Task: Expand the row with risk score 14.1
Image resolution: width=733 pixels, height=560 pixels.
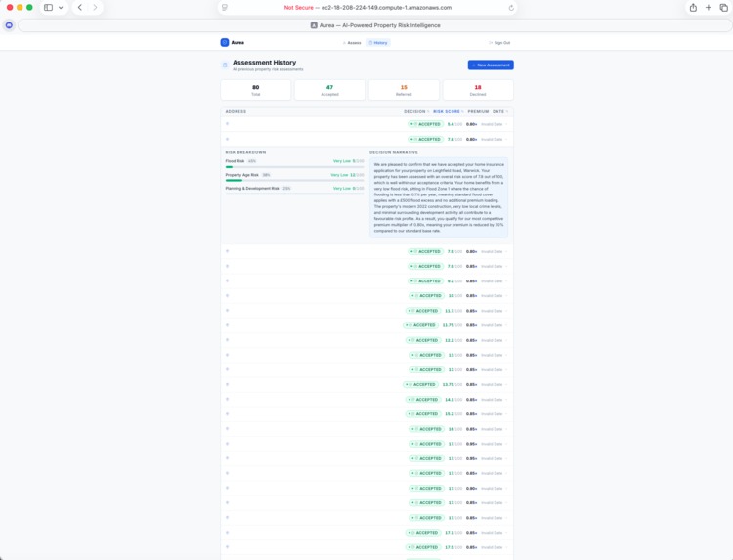Action: point(366,400)
